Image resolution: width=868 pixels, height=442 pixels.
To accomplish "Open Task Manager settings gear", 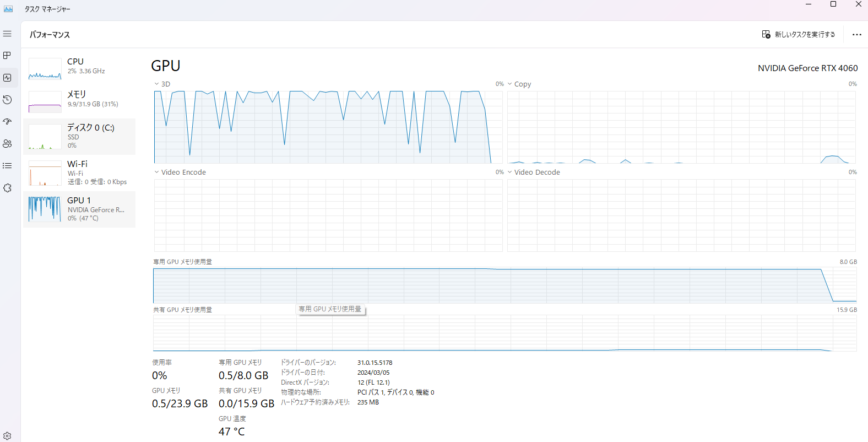I will [7, 436].
